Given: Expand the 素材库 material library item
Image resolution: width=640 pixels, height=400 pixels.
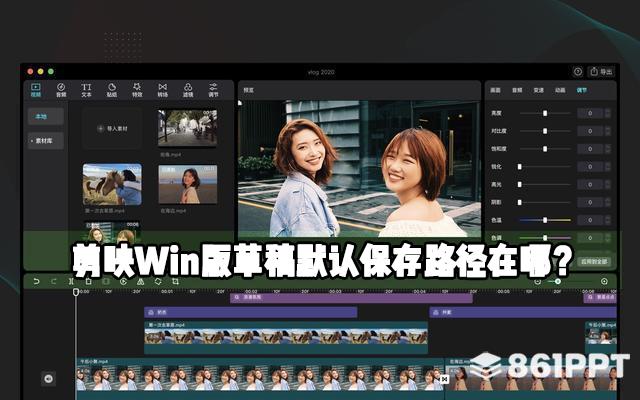Looking at the screenshot, I should (x=45, y=141).
